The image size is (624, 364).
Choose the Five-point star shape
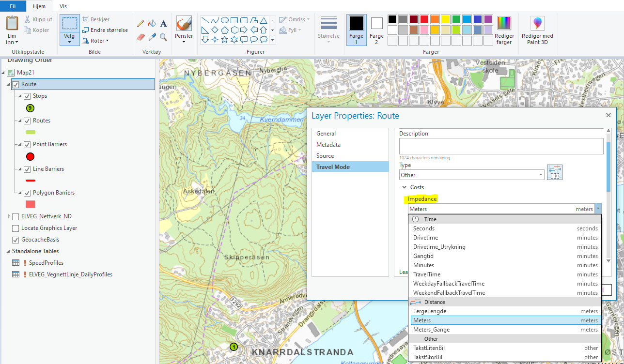(225, 40)
